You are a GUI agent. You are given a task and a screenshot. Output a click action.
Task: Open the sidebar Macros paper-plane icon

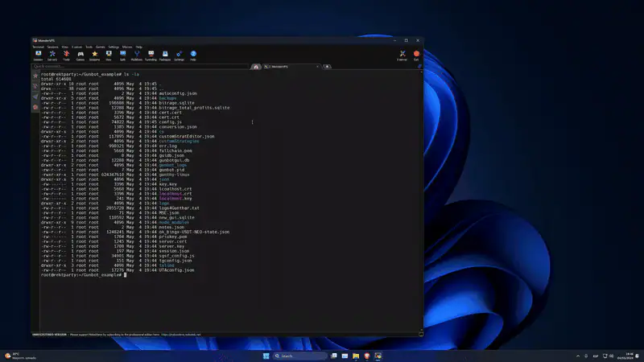click(35, 97)
